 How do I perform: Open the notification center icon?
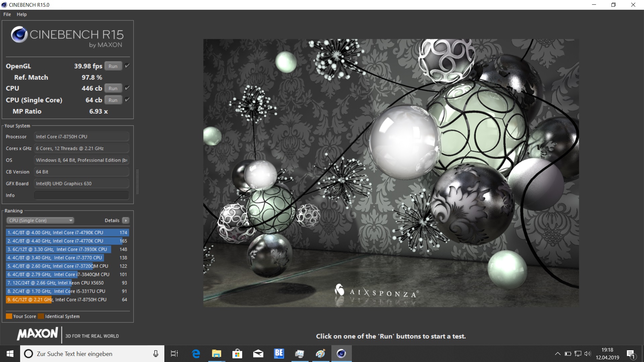631,354
